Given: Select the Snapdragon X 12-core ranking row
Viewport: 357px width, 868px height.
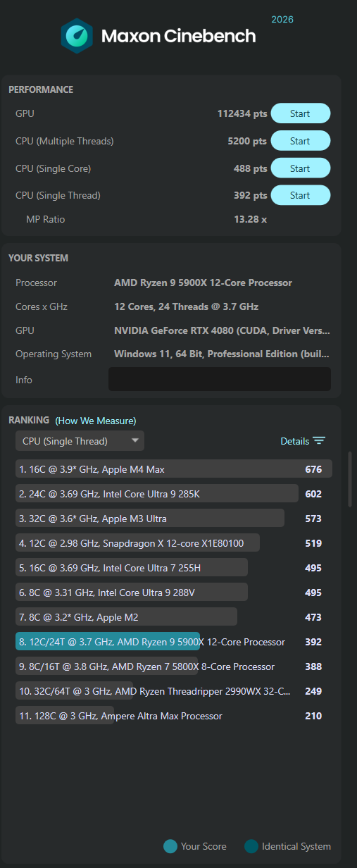Looking at the screenshot, I should [x=173, y=543].
